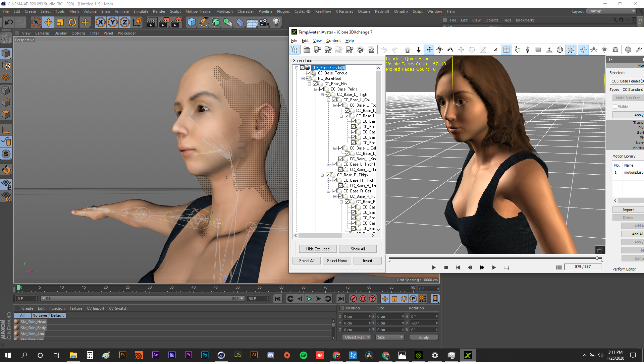The width and height of the screenshot is (644, 362).
Task: Select the Scale tool in Cinema 4D toolbar
Action: [x=60, y=22]
